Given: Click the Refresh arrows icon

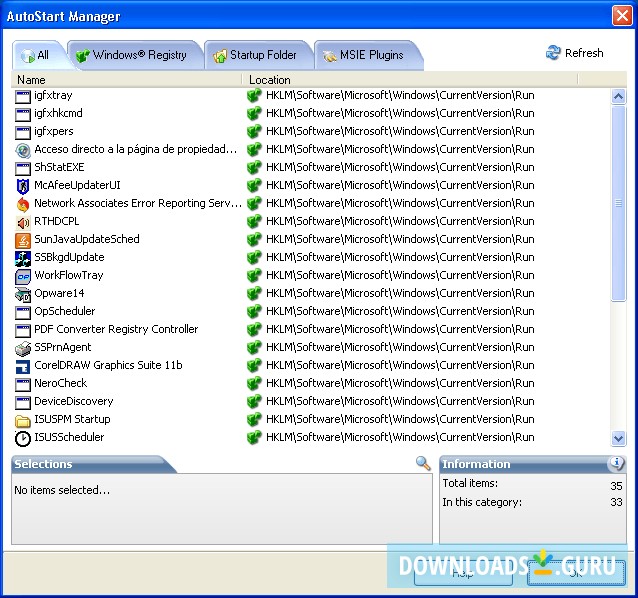Looking at the screenshot, I should pyautogui.click(x=553, y=53).
